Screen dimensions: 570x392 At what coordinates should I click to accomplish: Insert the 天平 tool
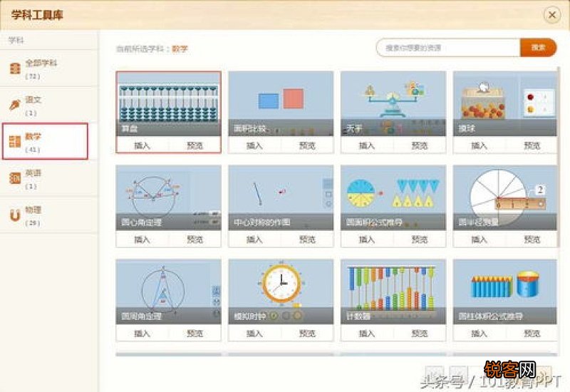367,145
